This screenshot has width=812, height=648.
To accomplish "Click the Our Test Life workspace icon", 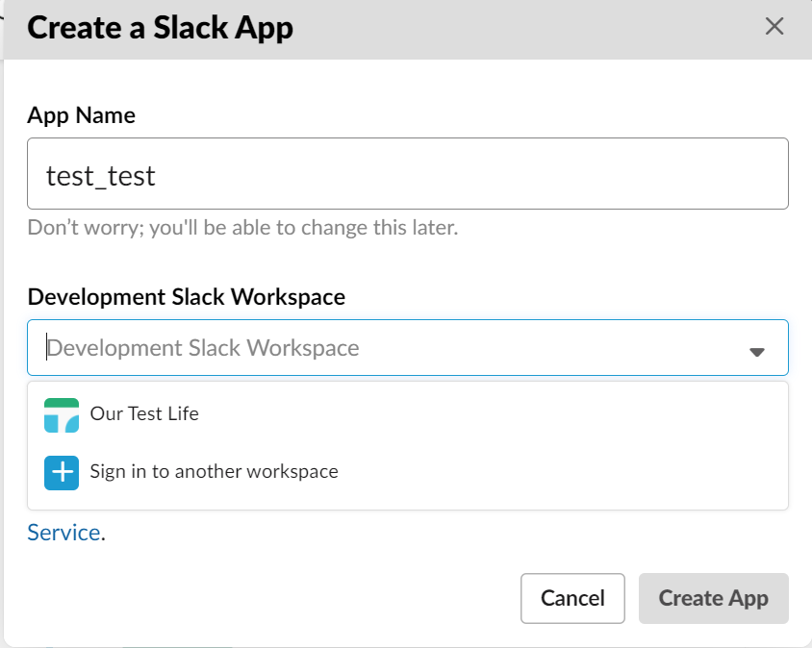I will tap(62, 415).
